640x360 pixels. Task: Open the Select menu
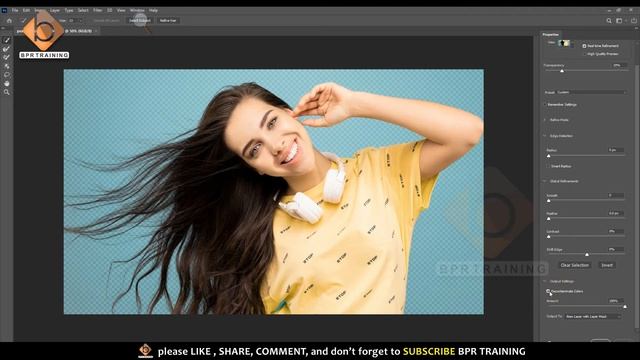coord(83,10)
